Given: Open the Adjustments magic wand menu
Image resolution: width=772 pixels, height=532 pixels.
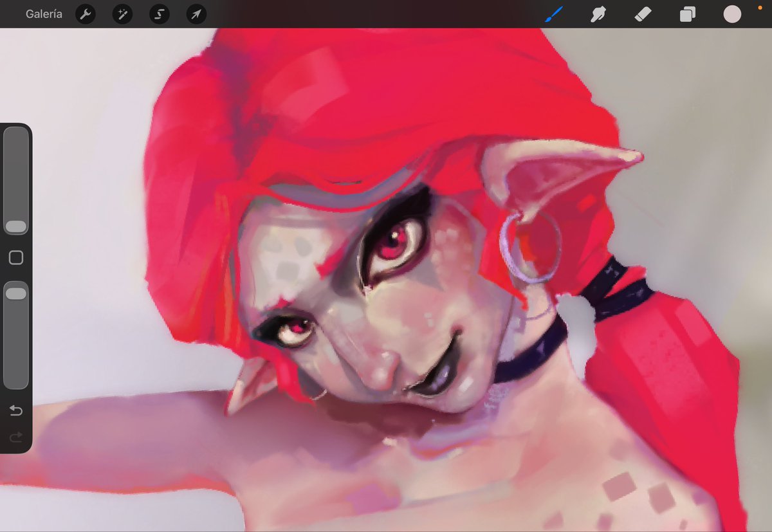Looking at the screenshot, I should click(x=122, y=14).
